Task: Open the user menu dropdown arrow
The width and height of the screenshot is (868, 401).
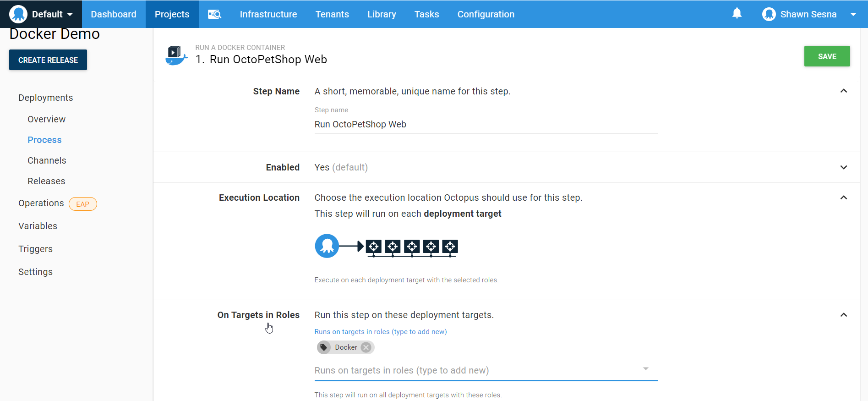Action: pyautogui.click(x=853, y=14)
